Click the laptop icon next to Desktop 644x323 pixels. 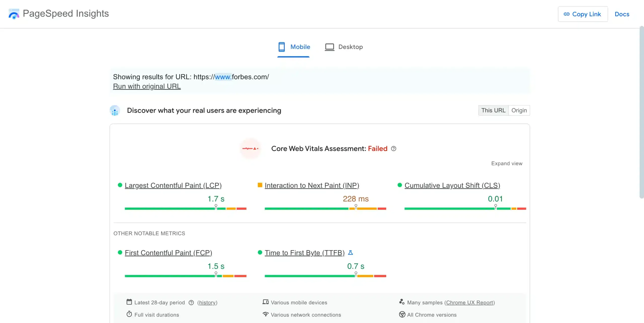click(x=329, y=47)
